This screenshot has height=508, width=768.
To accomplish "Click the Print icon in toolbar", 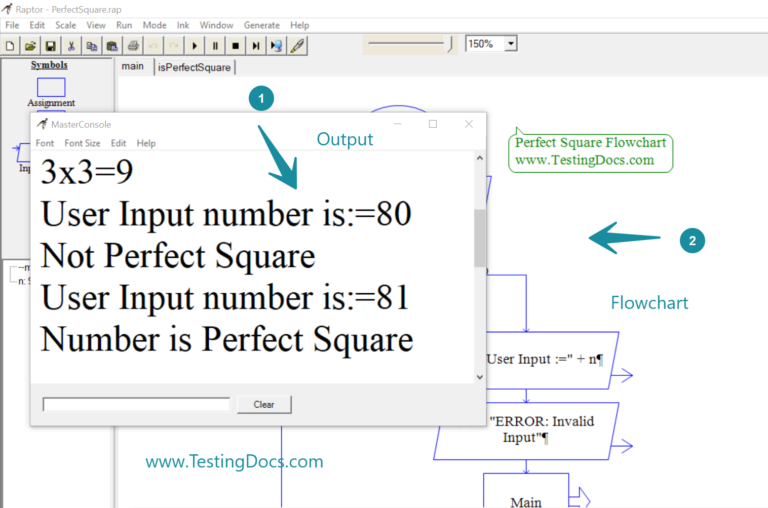I will (x=133, y=45).
